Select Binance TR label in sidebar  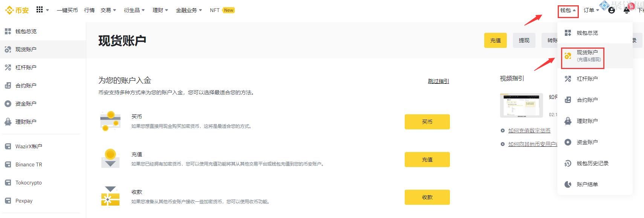point(29,164)
